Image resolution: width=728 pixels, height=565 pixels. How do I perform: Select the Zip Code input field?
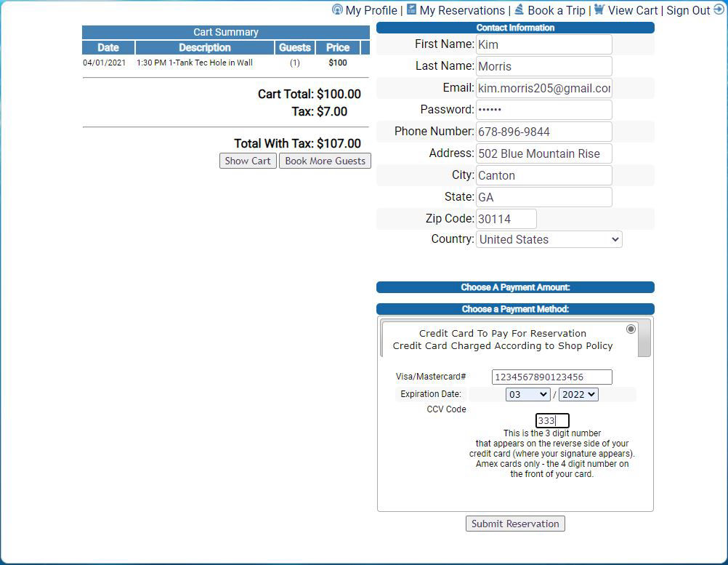[x=506, y=219]
